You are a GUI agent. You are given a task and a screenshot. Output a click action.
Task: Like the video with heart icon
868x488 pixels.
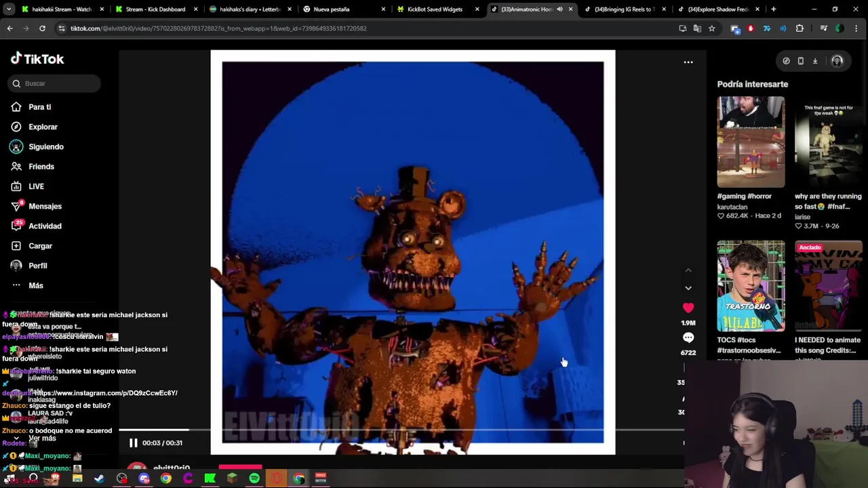point(688,308)
